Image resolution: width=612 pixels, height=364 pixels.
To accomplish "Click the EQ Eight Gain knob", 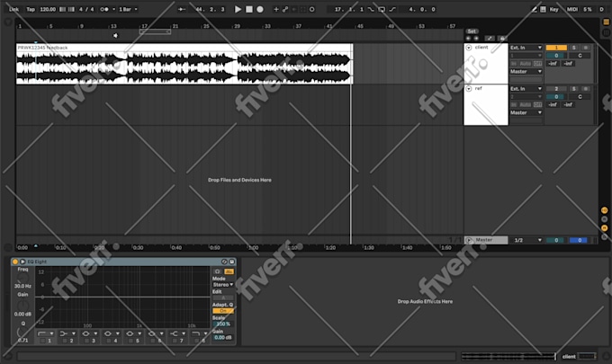I will (x=22, y=306).
